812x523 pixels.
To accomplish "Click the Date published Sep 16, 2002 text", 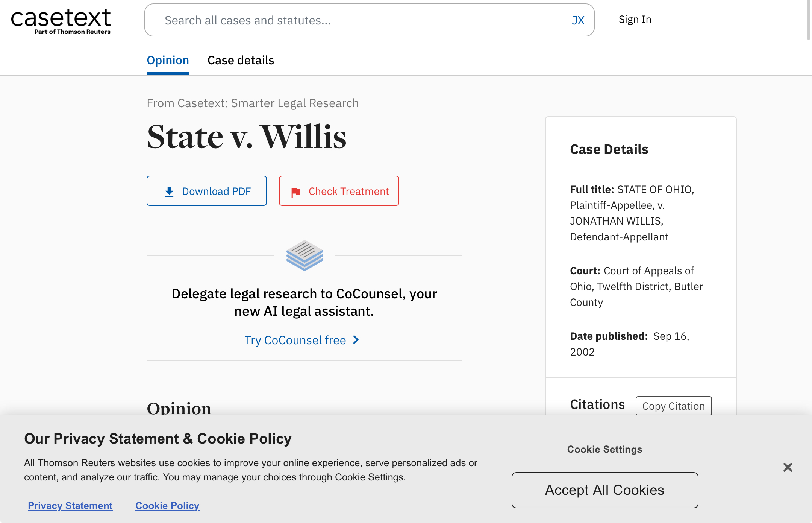I will point(630,344).
